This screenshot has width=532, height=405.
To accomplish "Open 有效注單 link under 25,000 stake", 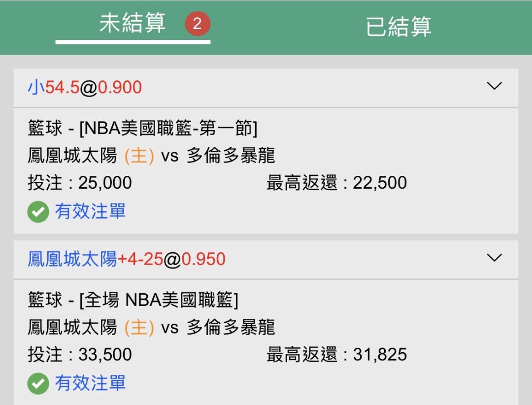I will [90, 211].
